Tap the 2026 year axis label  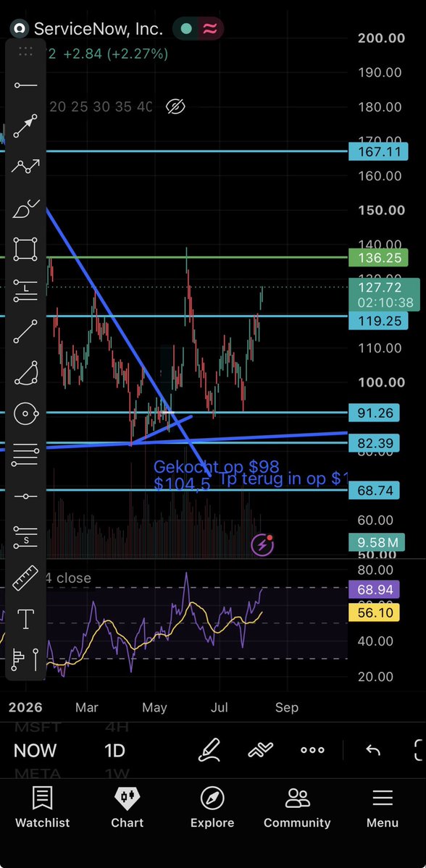(25, 707)
